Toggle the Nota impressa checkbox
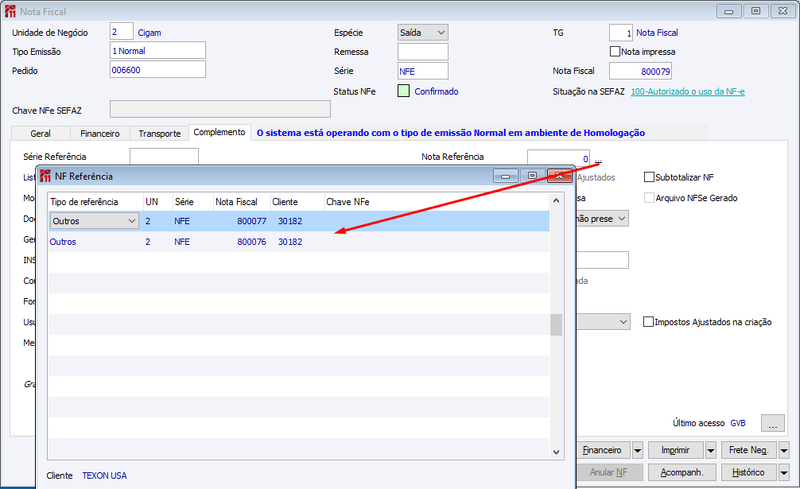This screenshot has height=489, width=800. [x=615, y=52]
